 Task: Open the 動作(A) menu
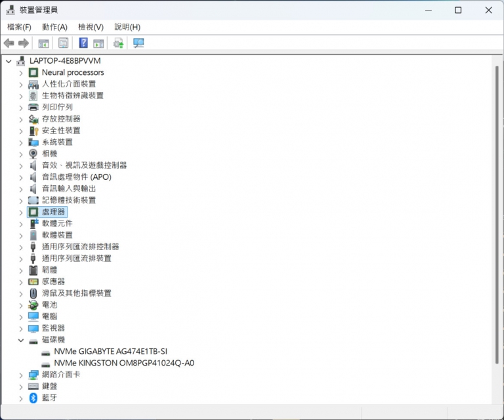(x=54, y=28)
